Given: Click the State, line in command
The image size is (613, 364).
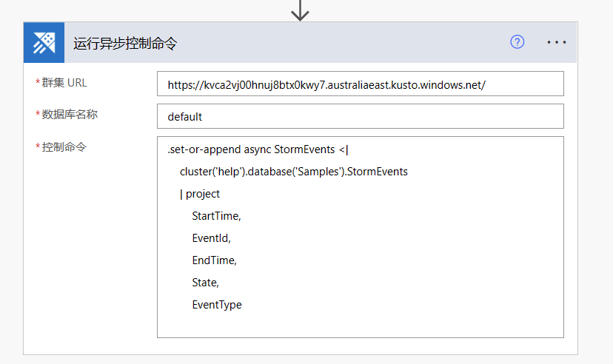Looking at the screenshot, I should (205, 283).
